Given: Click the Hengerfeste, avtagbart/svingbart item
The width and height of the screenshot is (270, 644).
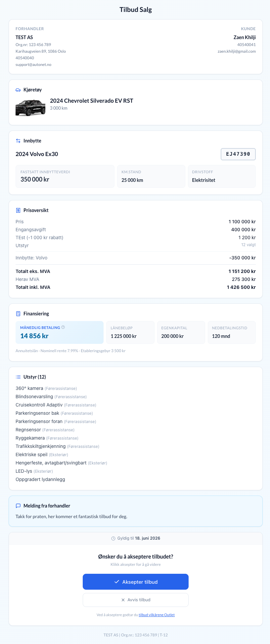Looking at the screenshot, I should pyautogui.click(x=61, y=463).
